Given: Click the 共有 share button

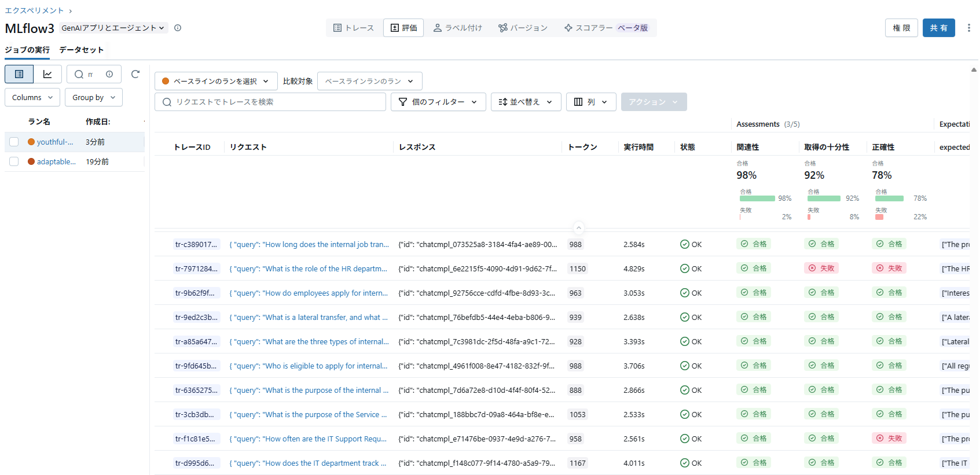Looking at the screenshot, I should 938,28.
